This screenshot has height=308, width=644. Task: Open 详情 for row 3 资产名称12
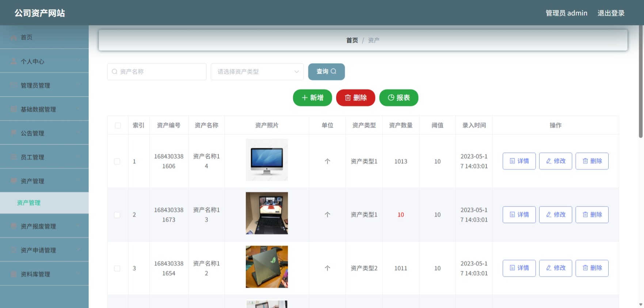pos(519,268)
